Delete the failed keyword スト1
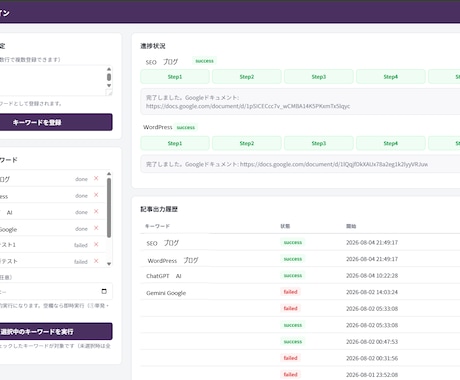Screen dimensions: 460x380 [96, 244]
